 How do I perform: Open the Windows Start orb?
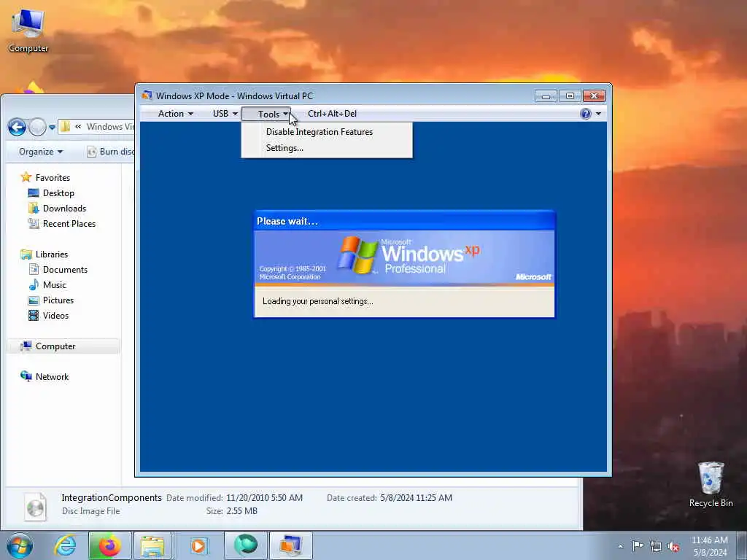[20, 545]
